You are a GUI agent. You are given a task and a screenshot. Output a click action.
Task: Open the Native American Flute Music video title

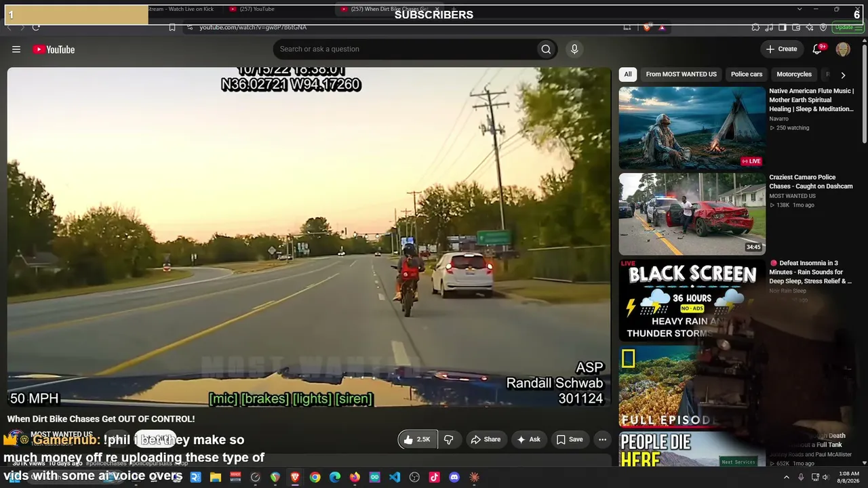pos(811,100)
